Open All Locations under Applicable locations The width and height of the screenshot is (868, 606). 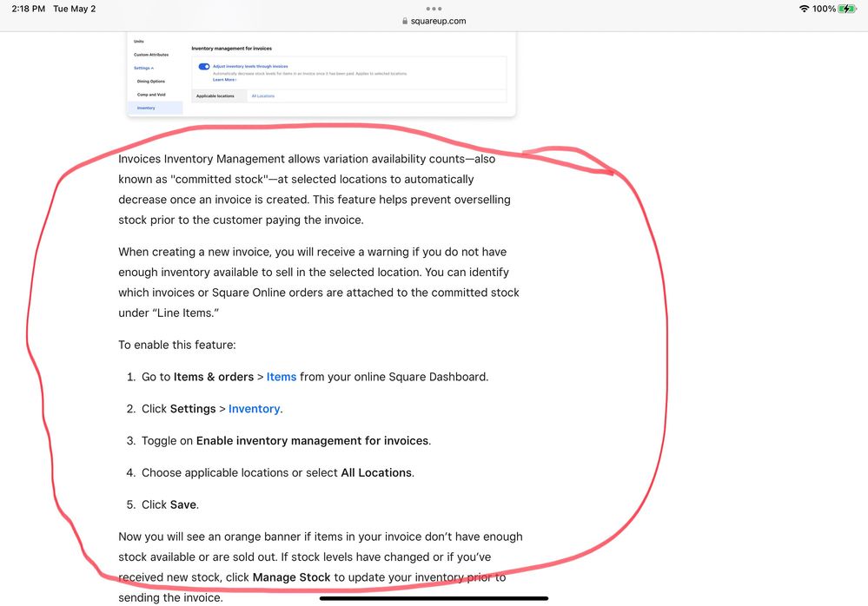263,96
